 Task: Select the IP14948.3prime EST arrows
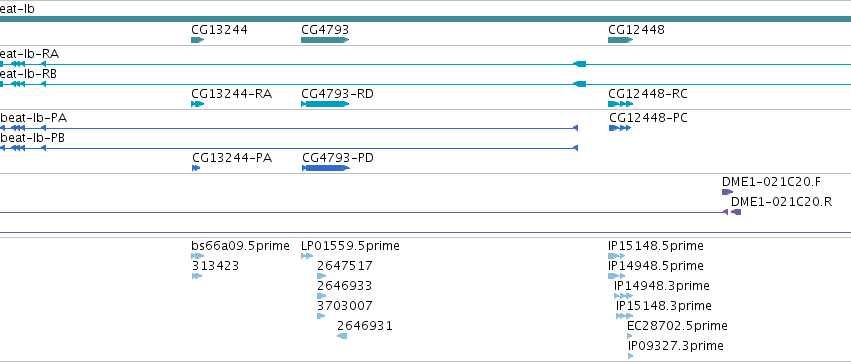coord(624,296)
